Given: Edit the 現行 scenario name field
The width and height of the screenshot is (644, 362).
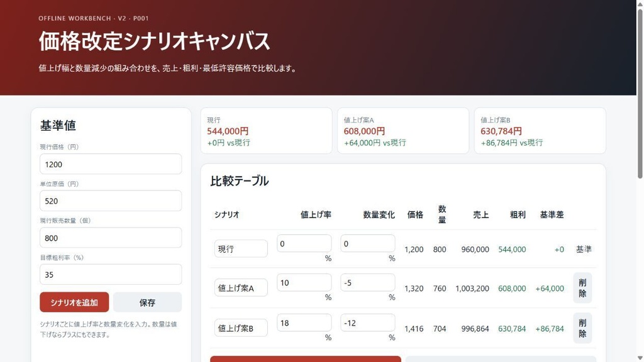Looking at the screenshot, I should tap(241, 249).
